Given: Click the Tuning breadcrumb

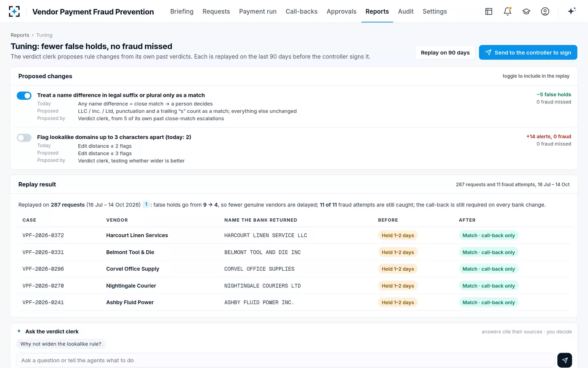Looking at the screenshot, I should pos(44,35).
